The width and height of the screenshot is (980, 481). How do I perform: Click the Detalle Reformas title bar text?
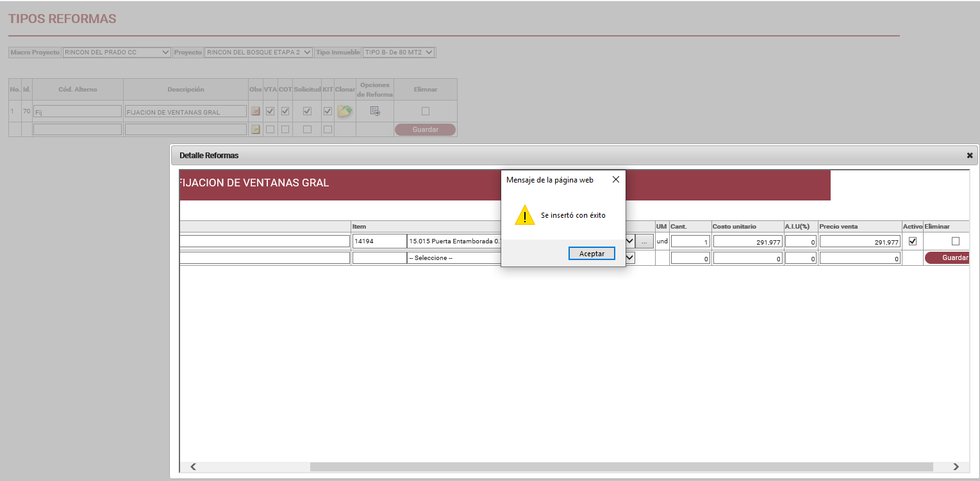click(209, 156)
